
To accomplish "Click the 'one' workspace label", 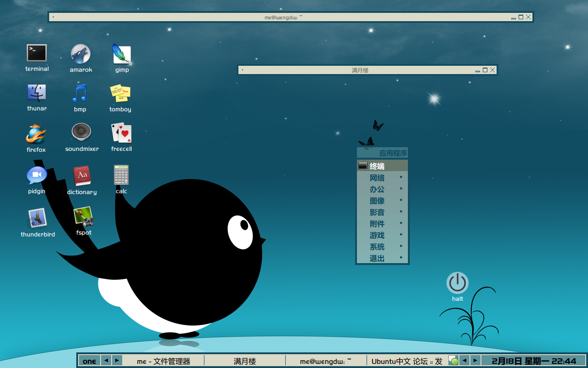I will (90, 361).
